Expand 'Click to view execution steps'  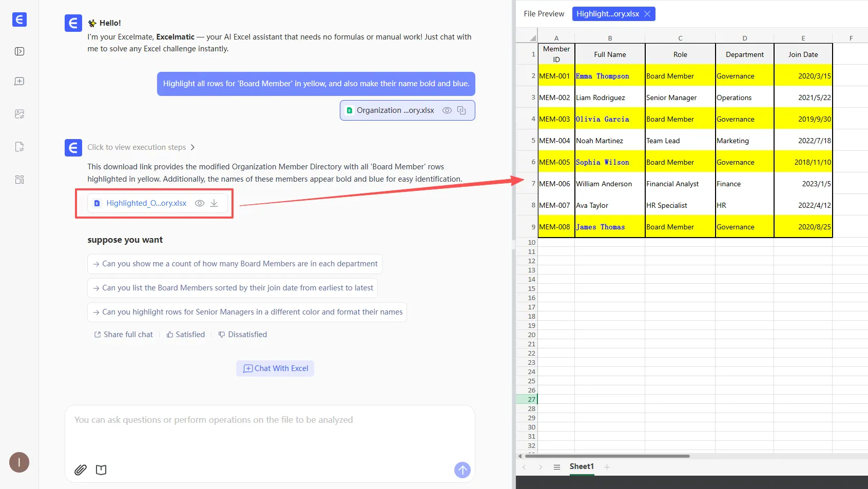(x=141, y=147)
